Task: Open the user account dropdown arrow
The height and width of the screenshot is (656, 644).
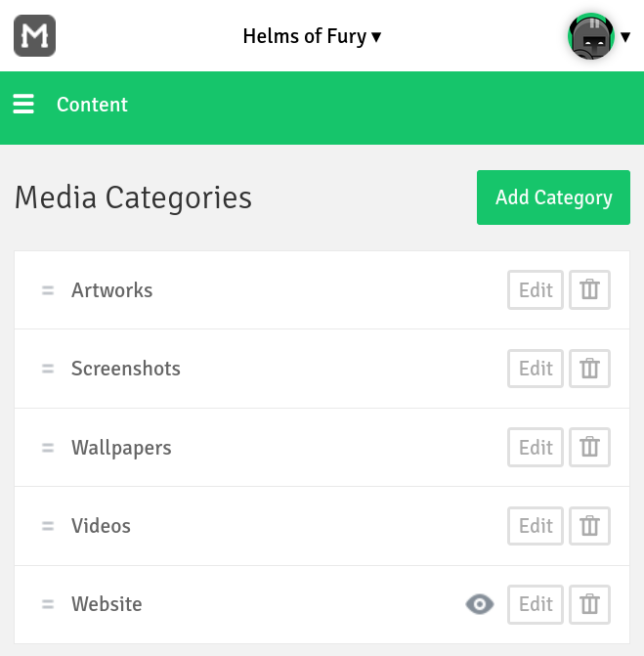Action: click(x=625, y=37)
